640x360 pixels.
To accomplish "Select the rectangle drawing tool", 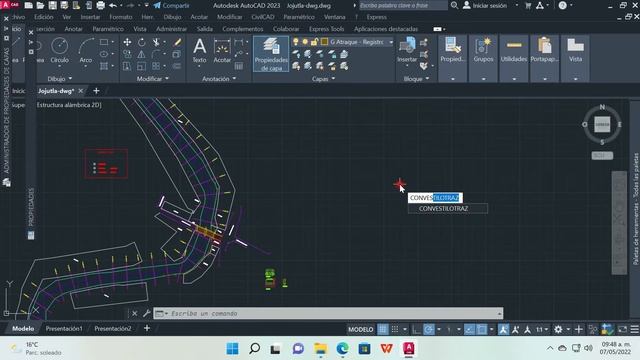I will 104,42.
